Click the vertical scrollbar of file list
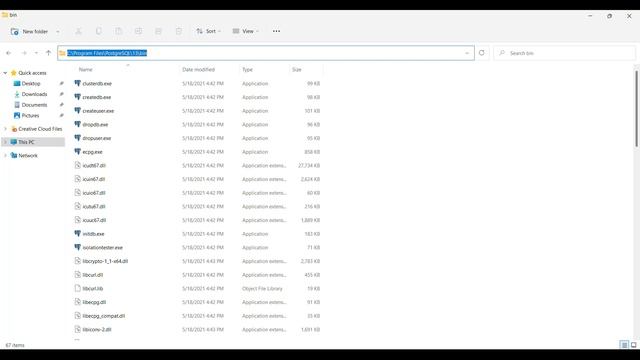 tap(636, 109)
